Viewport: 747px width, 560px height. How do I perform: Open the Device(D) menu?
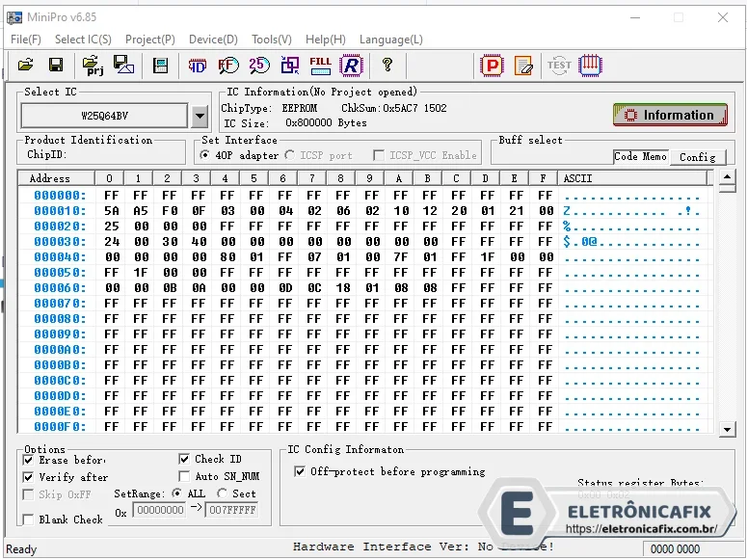[x=213, y=40]
